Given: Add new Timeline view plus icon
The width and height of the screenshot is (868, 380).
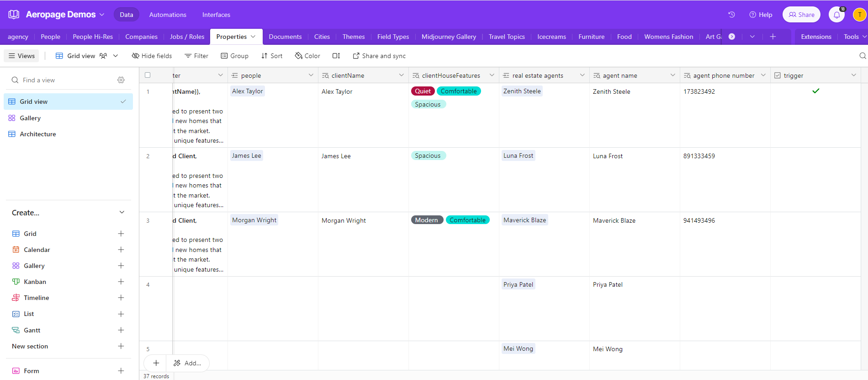Looking at the screenshot, I should (121, 298).
